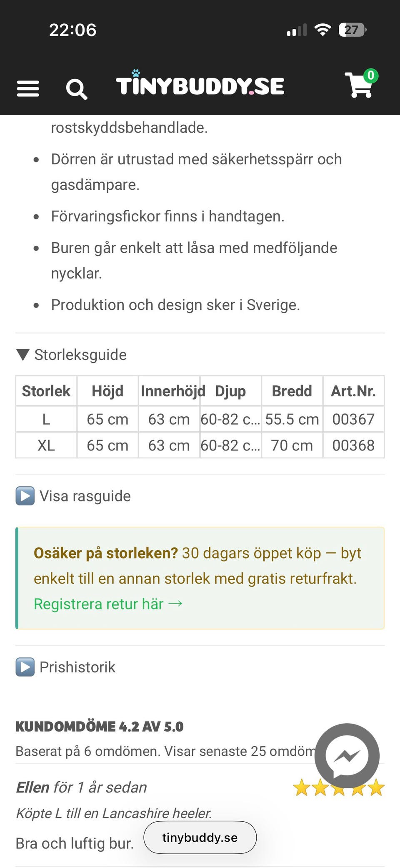The width and height of the screenshot is (400, 868).
Task: Follow the Registrera retur här link
Action: (108, 604)
